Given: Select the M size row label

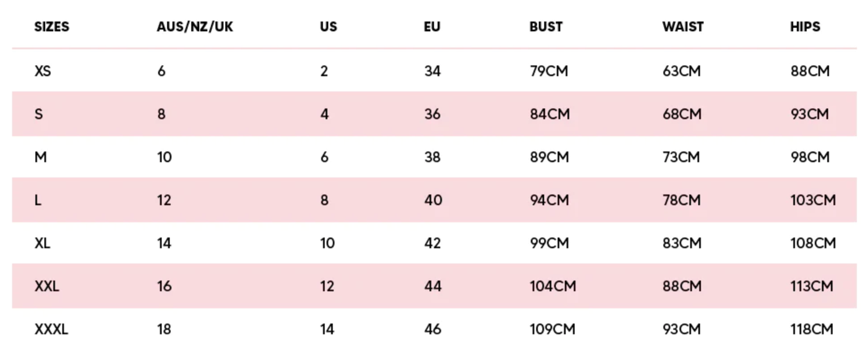Looking at the screenshot, I should (x=41, y=157).
